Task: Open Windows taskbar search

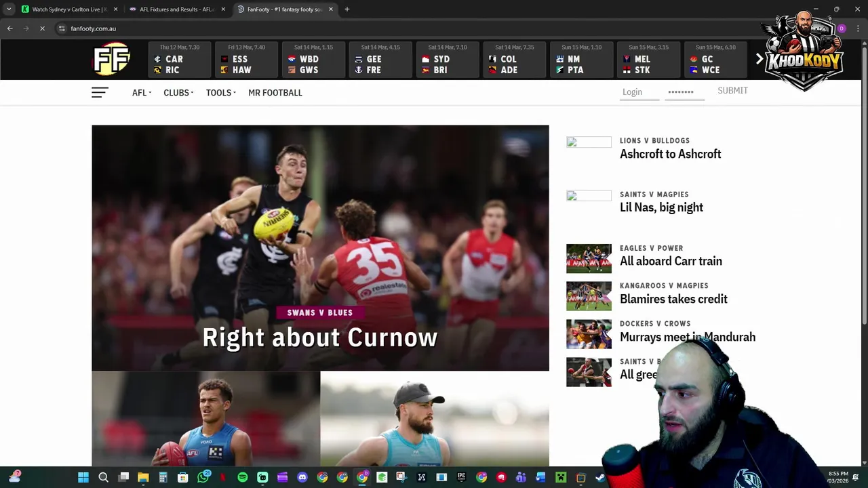Action: pos(103,478)
